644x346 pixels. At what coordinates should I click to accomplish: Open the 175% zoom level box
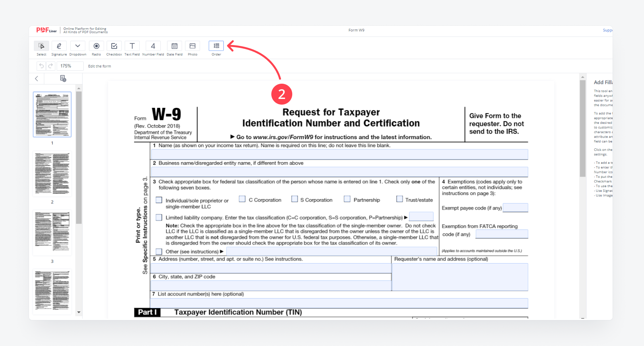click(70, 66)
